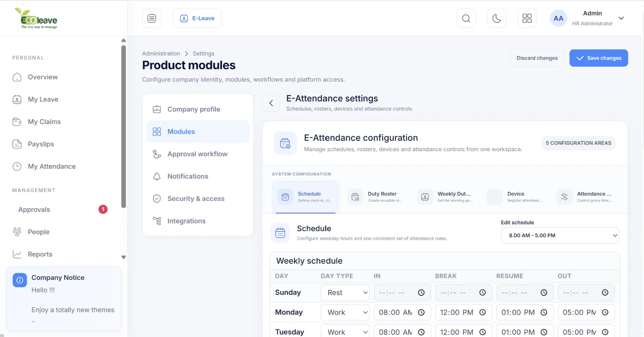Select the Weekly Duty configuration tab
The width and height of the screenshot is (644, 337).
pyautogui.click(x=445, y=197)
